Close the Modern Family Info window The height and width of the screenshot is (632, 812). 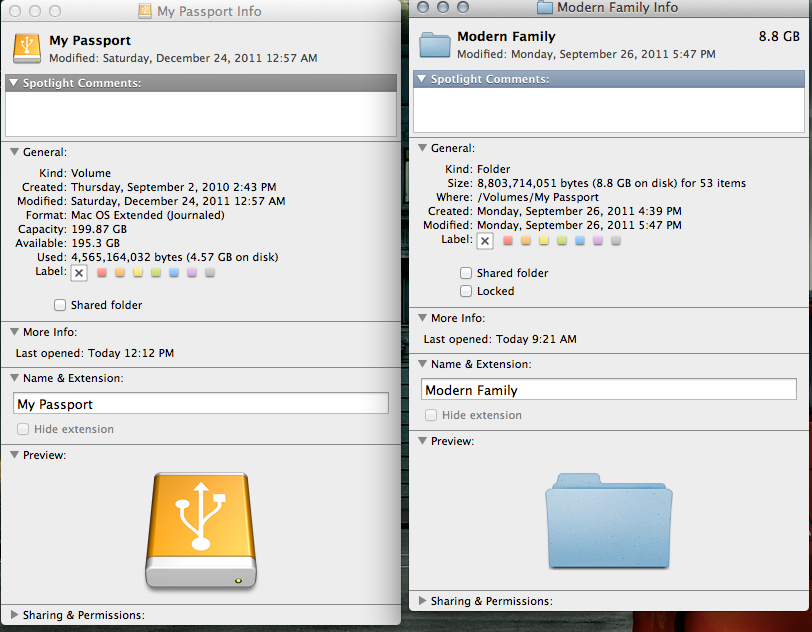click(423, 7)
